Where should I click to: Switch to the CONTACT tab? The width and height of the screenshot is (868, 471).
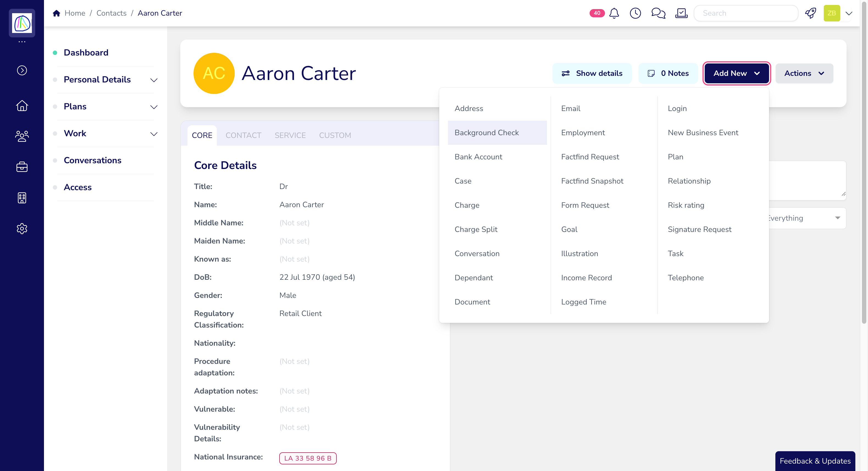click(x=243, y=135)
